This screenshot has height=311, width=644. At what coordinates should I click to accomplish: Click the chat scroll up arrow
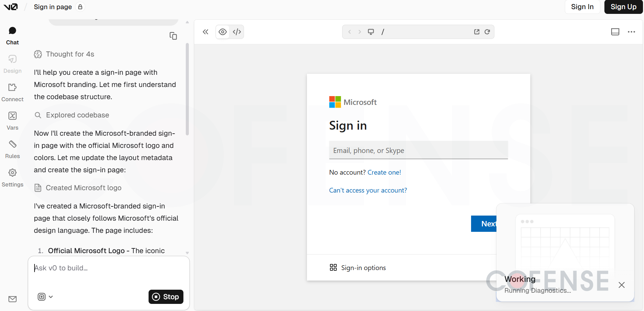187,22
